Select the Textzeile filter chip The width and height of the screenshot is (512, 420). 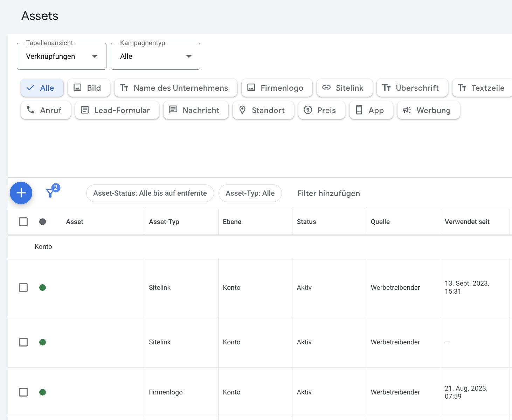pos(482,88)
